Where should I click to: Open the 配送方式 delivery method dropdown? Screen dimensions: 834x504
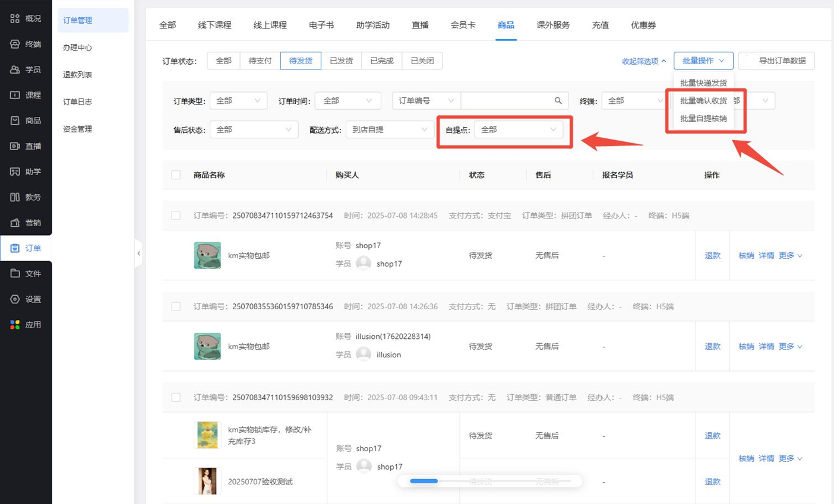[389, 129]
